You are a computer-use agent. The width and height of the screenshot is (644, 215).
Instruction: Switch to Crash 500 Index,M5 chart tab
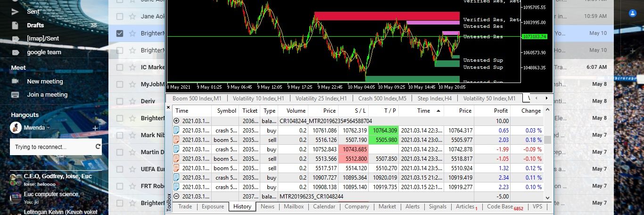pyautogui.click(x=382, y=99)
